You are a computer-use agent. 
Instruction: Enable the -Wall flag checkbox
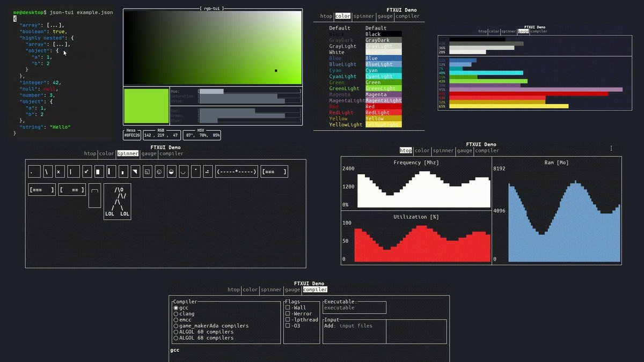(288, 308)
